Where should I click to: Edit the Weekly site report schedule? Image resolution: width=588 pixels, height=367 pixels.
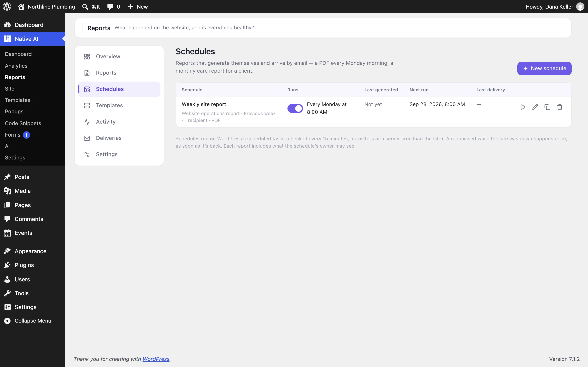[535, 107]
